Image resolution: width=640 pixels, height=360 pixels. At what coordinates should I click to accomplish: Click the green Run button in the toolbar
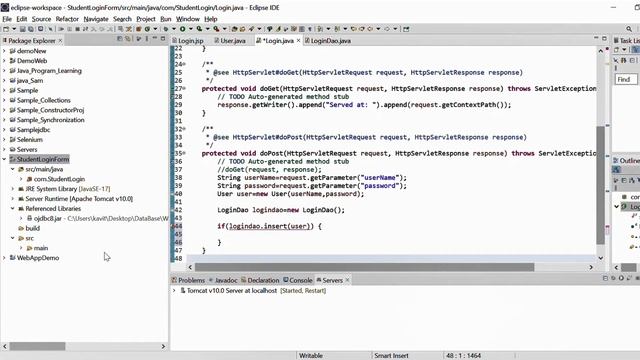click(x=182, y=29)
